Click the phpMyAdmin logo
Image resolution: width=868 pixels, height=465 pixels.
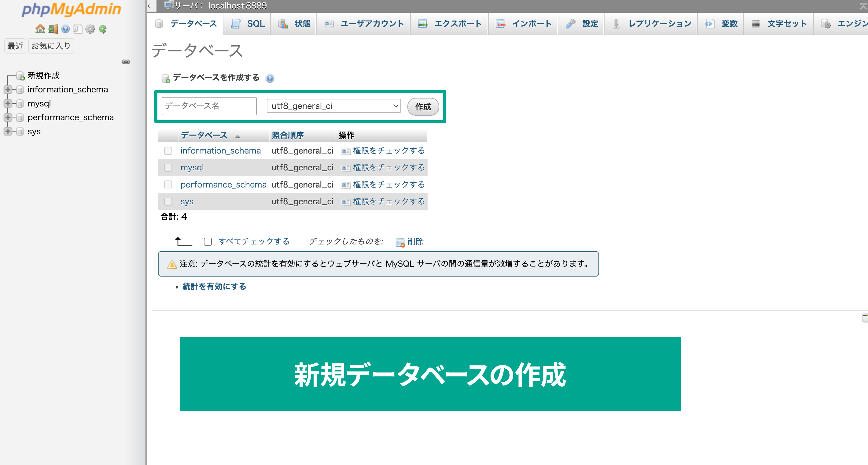click(71, 9)
